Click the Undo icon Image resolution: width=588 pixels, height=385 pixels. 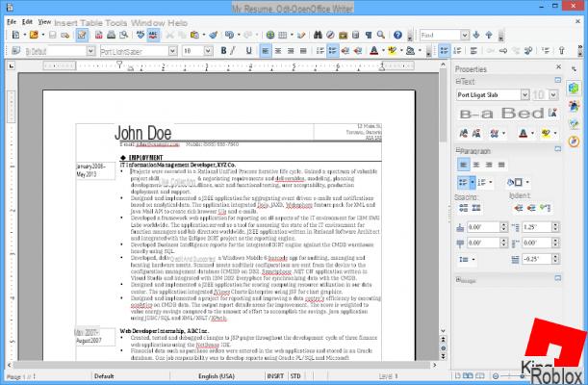tap(229, 35)
